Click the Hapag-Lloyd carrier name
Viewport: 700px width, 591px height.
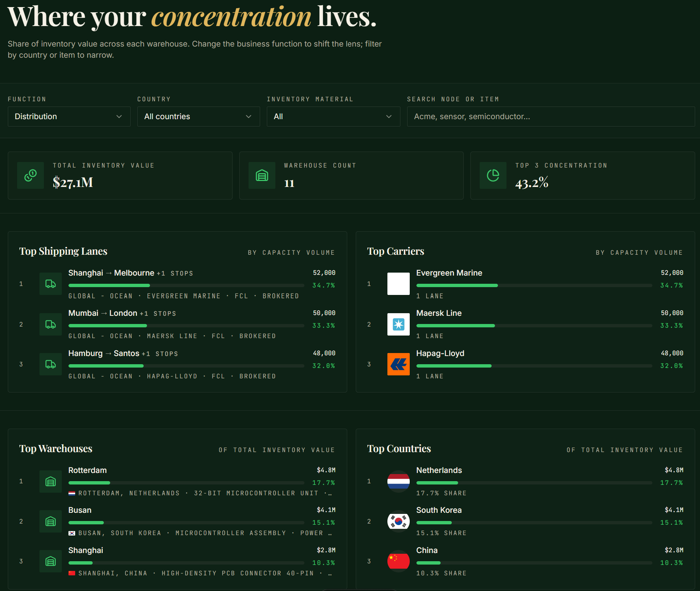point(440,353)
